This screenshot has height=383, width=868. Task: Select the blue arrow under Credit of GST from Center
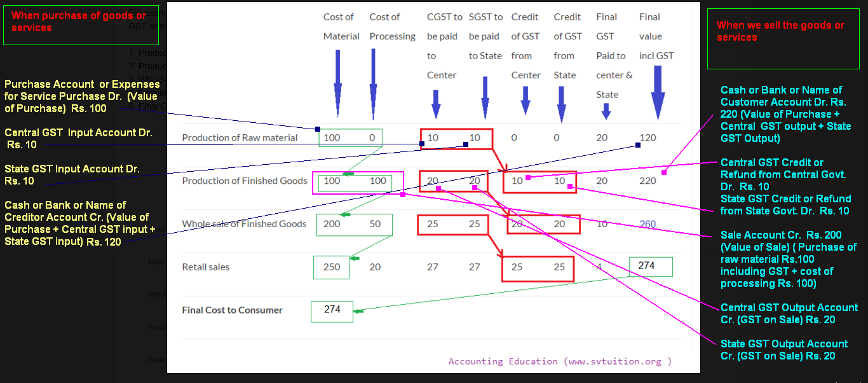(526, 102)
